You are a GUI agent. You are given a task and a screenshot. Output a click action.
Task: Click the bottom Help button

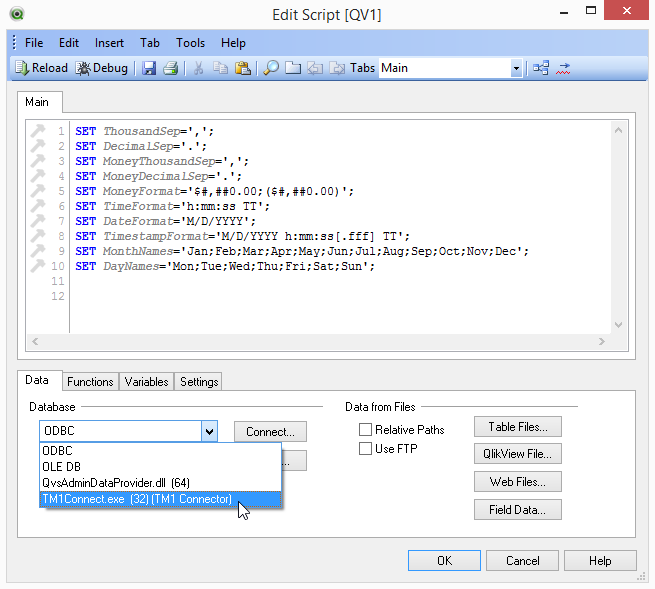[600, 560]
